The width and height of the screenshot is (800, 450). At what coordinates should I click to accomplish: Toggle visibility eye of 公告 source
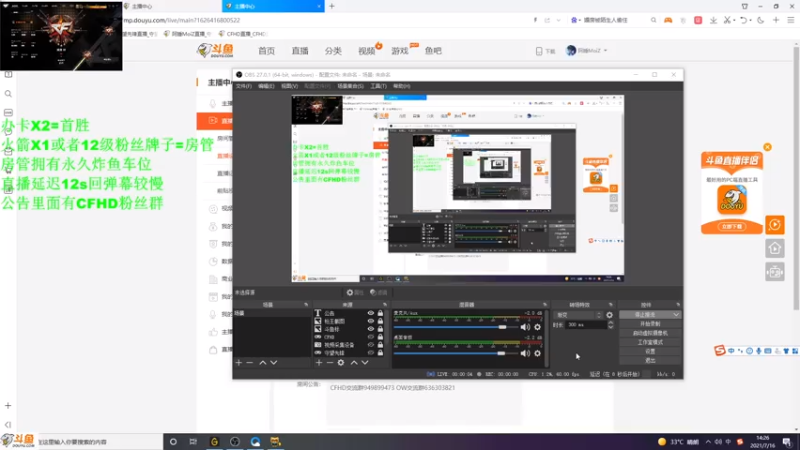coord(371,313)
